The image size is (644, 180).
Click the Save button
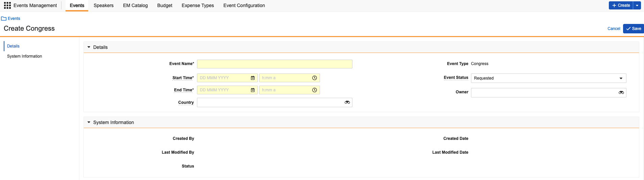tap(633, 29)
